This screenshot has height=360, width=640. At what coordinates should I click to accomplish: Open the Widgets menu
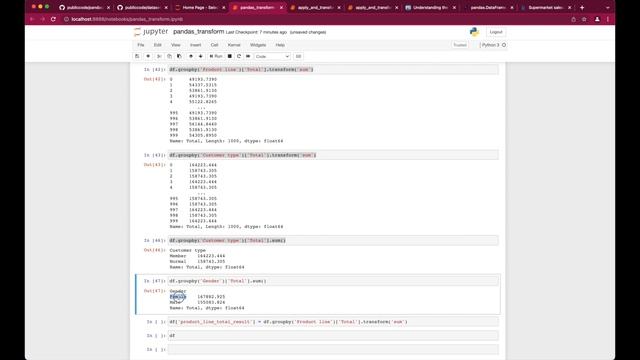(258, 45)
